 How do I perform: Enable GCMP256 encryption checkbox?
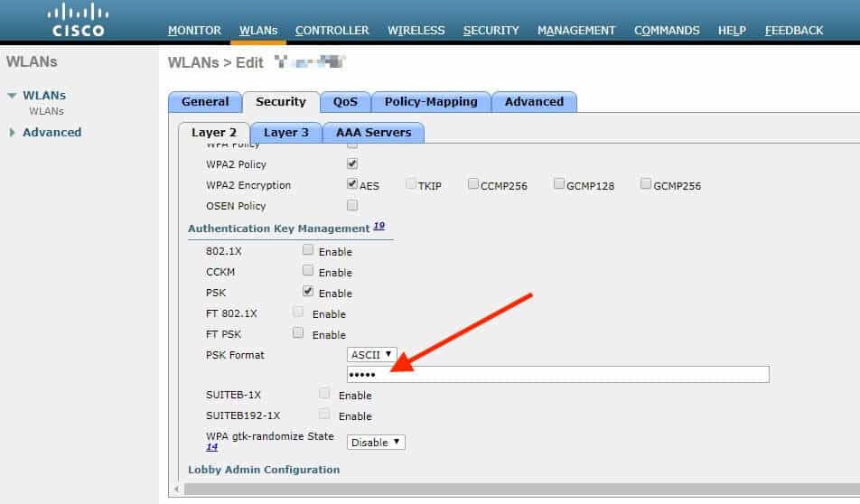click(x=646, y=183)
